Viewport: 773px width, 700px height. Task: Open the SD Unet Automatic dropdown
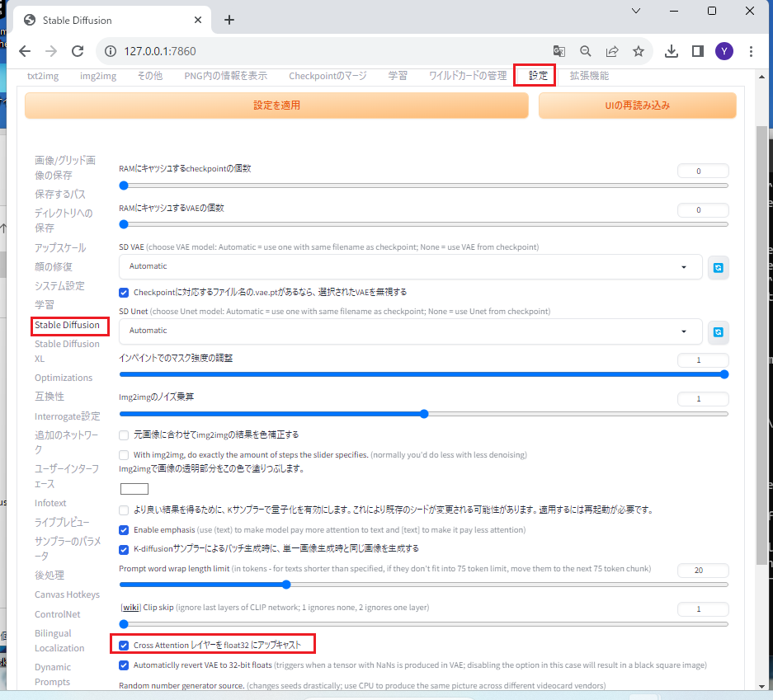click(408, 331)
